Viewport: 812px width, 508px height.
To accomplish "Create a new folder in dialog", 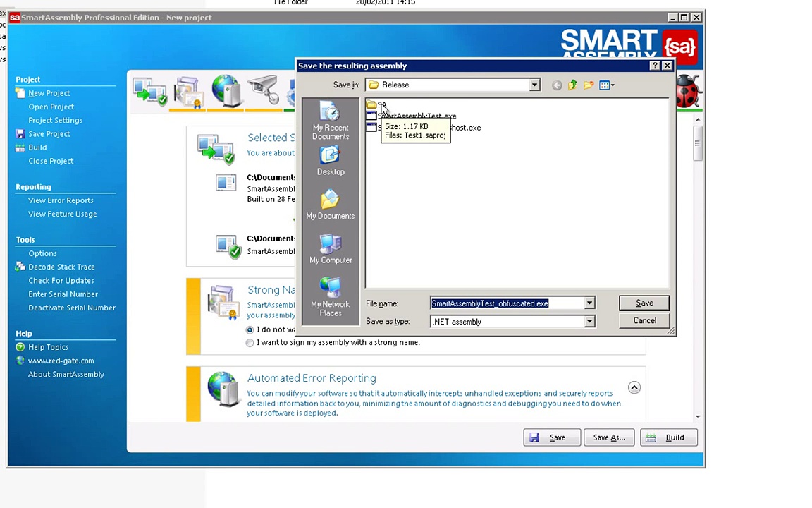I will point(589,85).
